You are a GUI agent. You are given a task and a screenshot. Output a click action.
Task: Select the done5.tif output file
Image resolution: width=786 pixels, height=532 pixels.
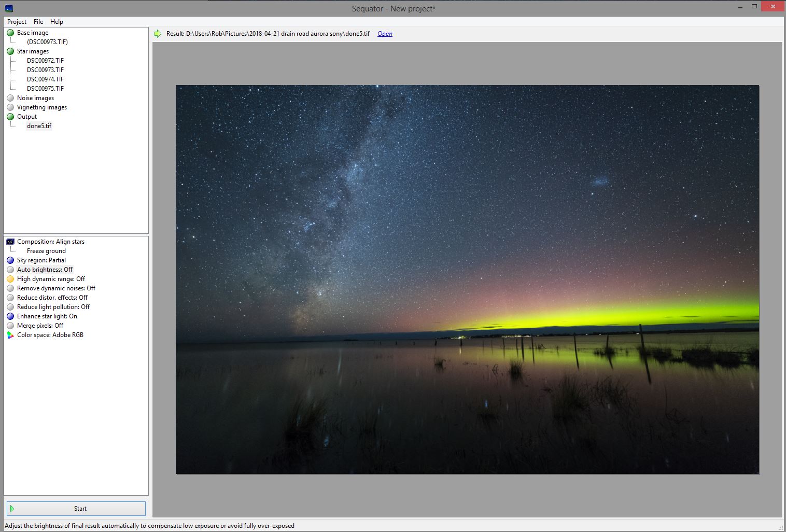39,126
